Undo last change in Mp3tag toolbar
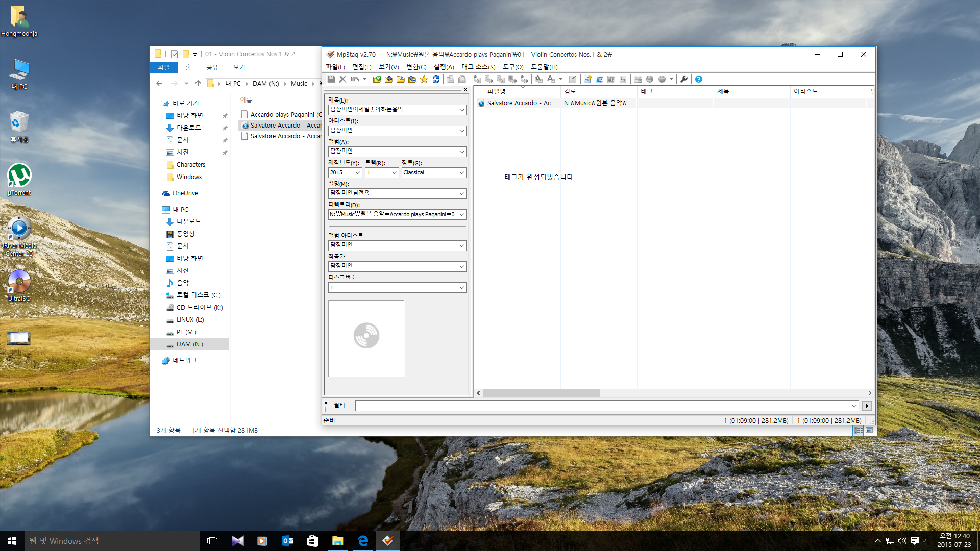Viewport: 980px width, 551px height. tap(355, 79)
